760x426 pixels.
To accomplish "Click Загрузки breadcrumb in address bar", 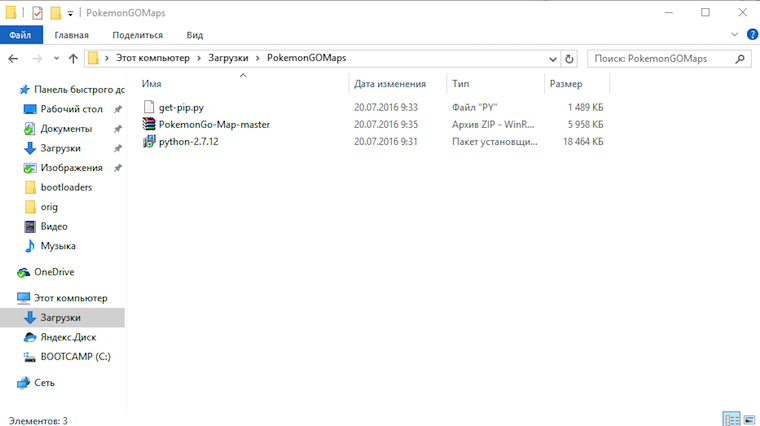I will [228, 58].
